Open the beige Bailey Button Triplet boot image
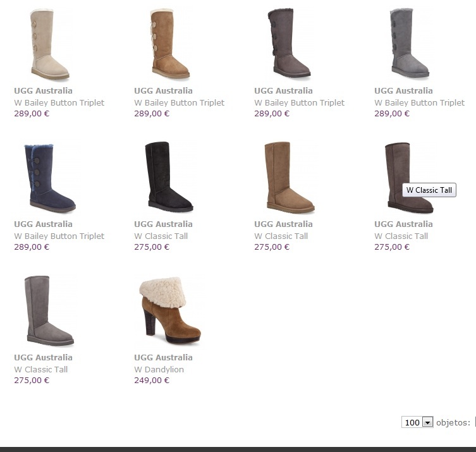This screenshot has width=476, height=452. [x=50, y=44]
